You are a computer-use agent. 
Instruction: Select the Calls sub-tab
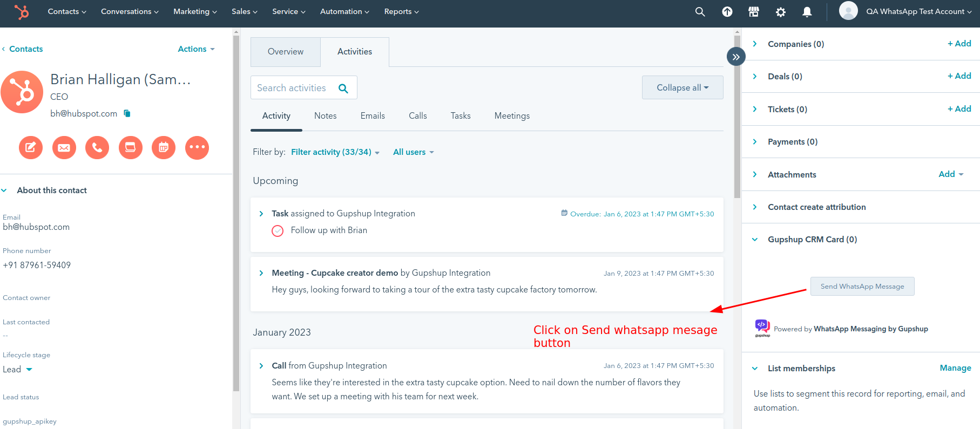[x=418, y=116]
